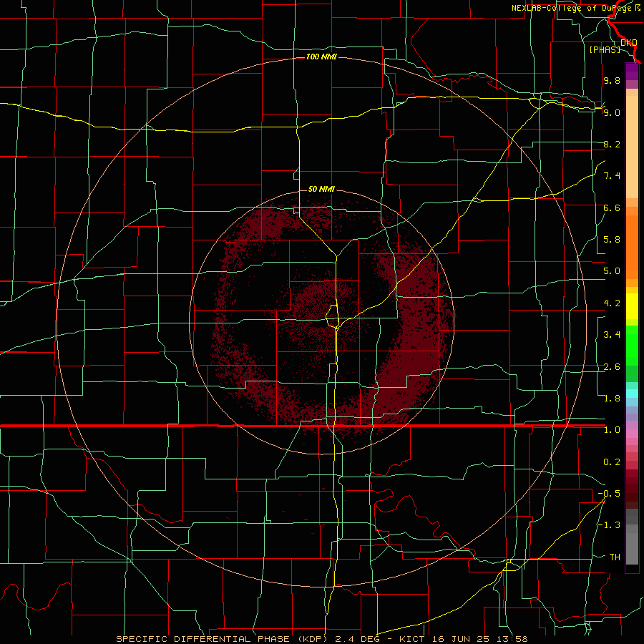Select the cyan swatch beside the 1.8 value
644x644 pixels.
click(632, 394)
